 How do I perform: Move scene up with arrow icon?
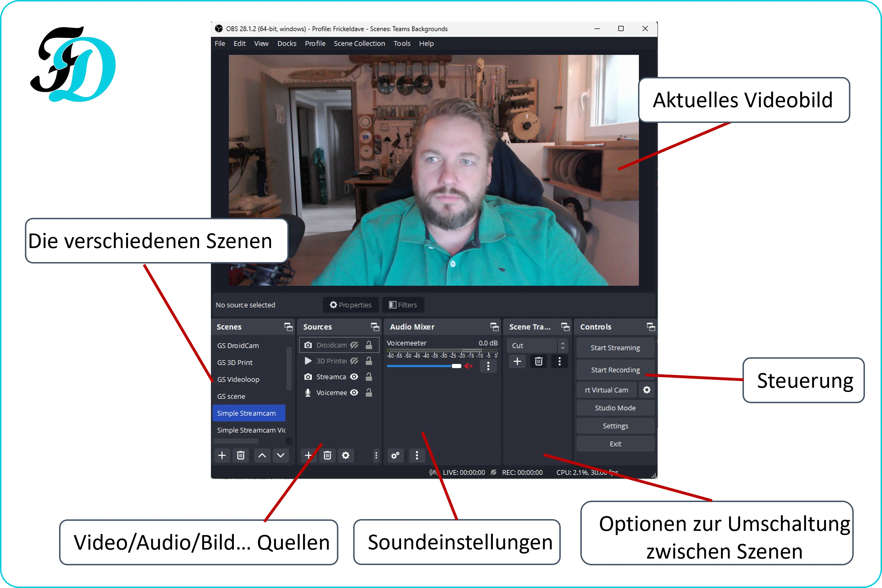[x=262, y=455]
